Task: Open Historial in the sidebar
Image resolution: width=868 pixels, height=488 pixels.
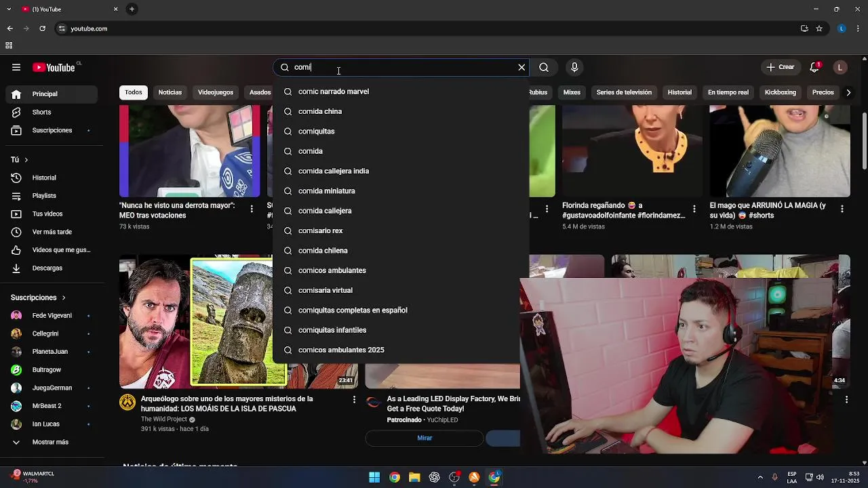Action: 52,178
